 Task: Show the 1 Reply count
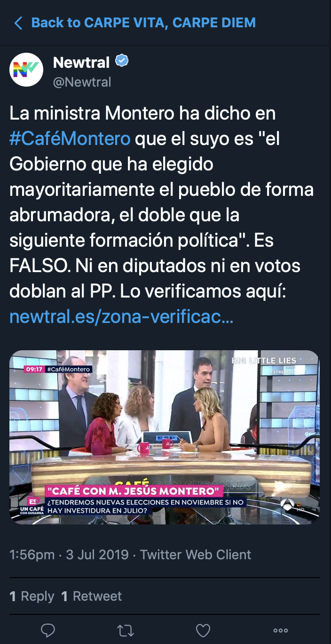pos(32,596)
